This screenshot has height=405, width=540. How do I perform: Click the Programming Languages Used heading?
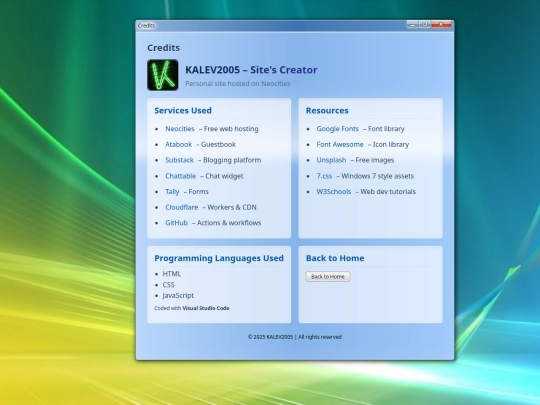click(x=219, y=258)
